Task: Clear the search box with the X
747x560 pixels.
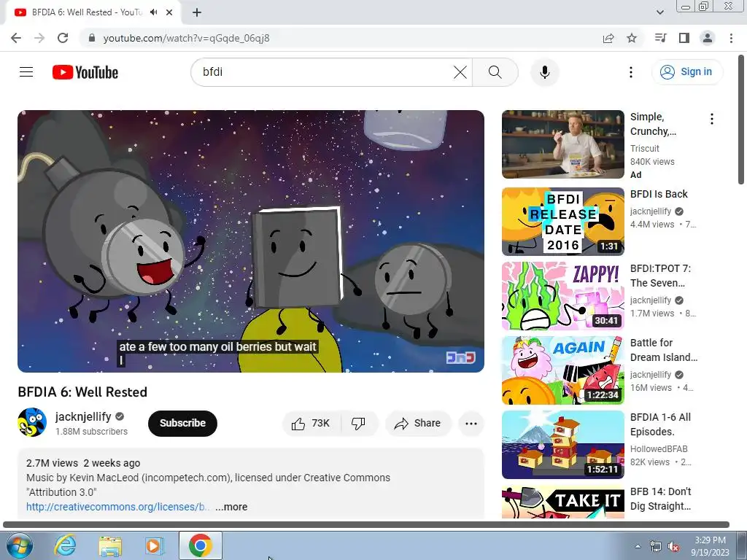Action: click(460, 72)
